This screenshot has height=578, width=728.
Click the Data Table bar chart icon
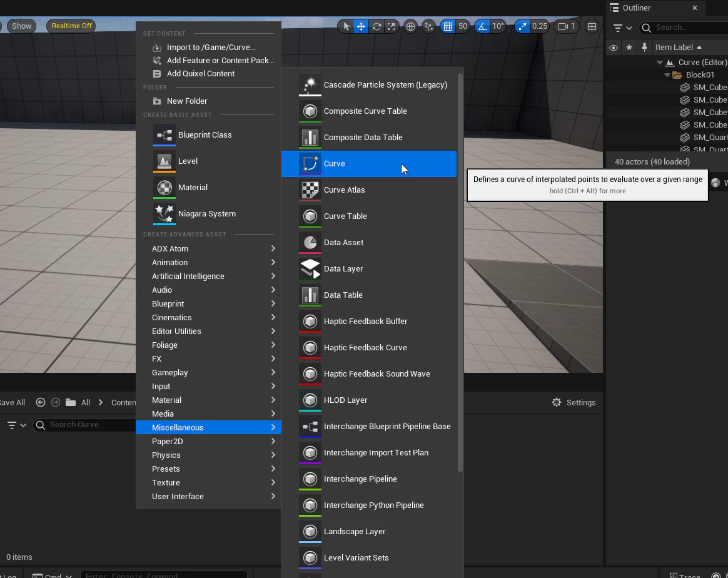(310, 295)
